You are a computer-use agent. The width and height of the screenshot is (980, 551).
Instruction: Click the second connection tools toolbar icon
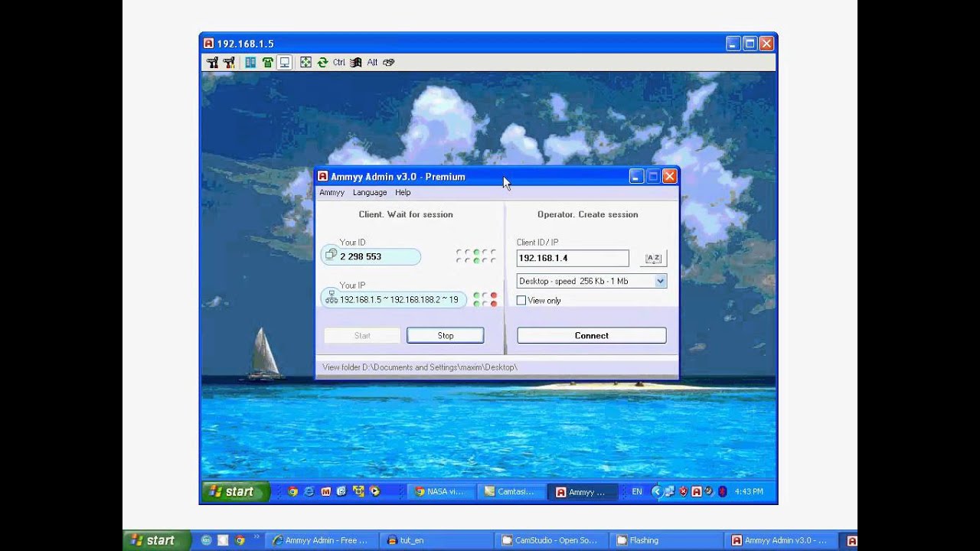pos(229,63)
